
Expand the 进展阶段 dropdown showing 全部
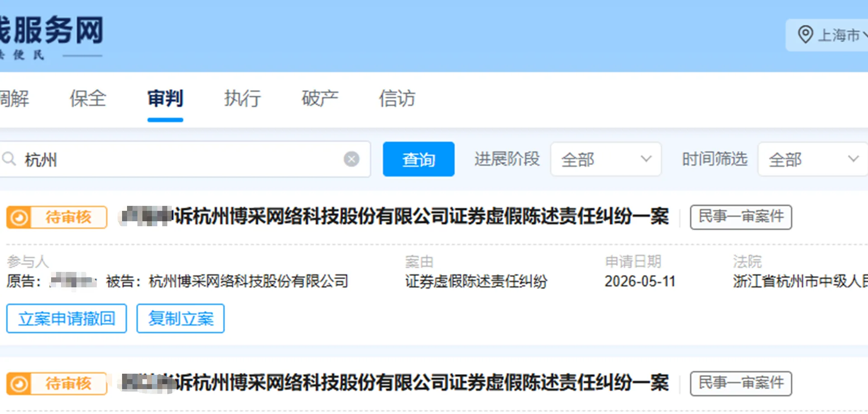point(606,159)
